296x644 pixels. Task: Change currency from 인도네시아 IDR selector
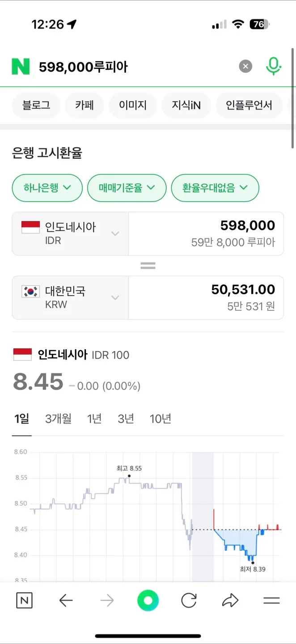pos(71,233)
